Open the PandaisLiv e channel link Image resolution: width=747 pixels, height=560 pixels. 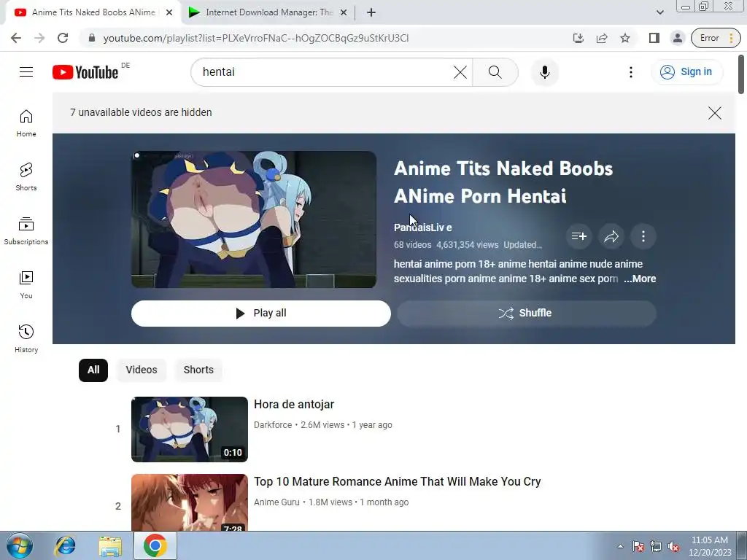(423, 227)
